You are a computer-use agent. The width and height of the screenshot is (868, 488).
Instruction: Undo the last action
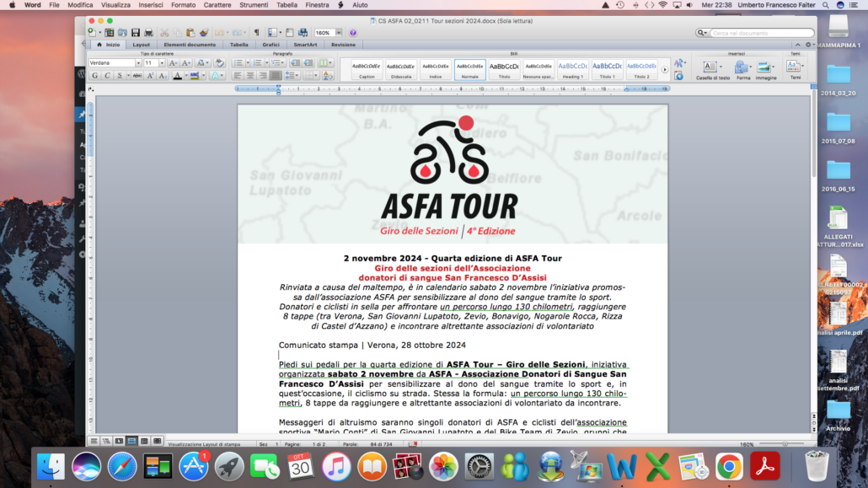pos(219,33)
